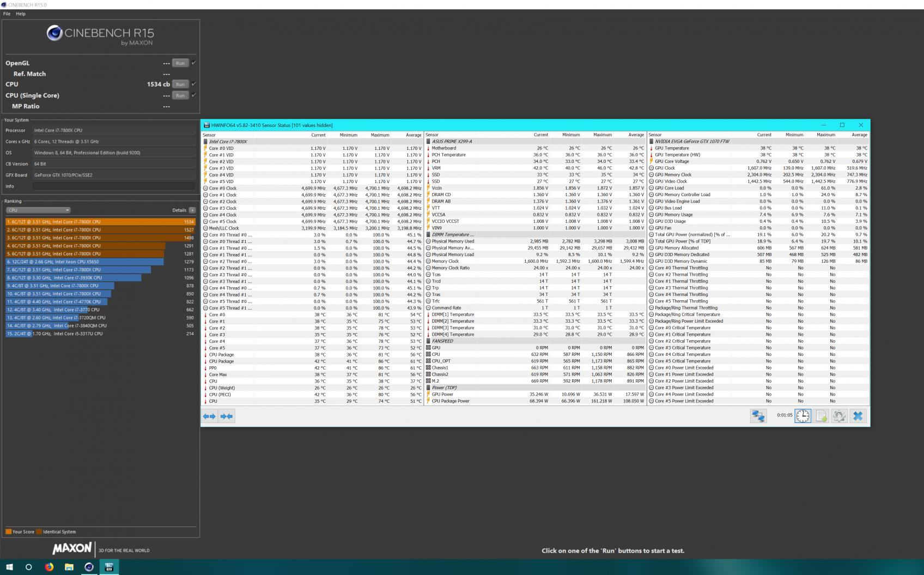Run the OpenGL benchmark
The height and width of the screenshot is (575, 924).
point(180,63)
